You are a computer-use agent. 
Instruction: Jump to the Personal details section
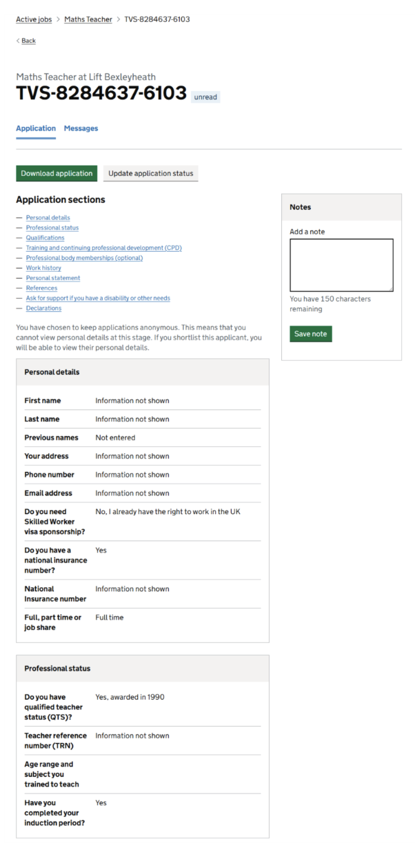coord(48,218)
